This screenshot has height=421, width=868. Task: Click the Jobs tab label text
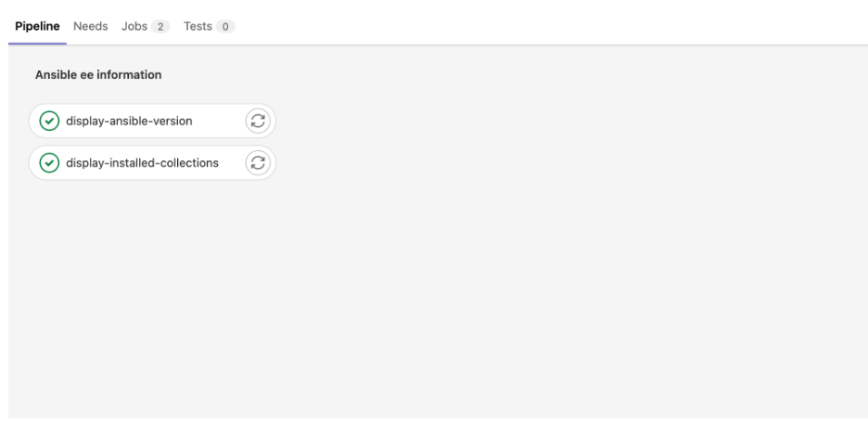pos(134,27)
